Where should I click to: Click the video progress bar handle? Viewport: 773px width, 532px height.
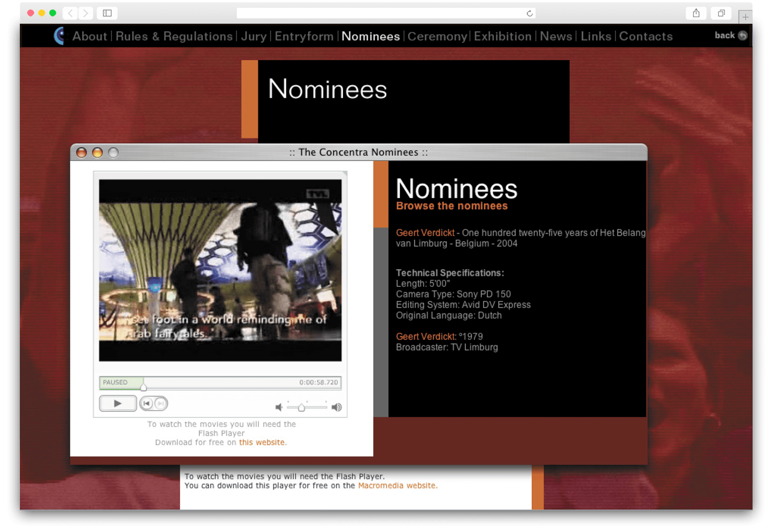tap(144, 386)
